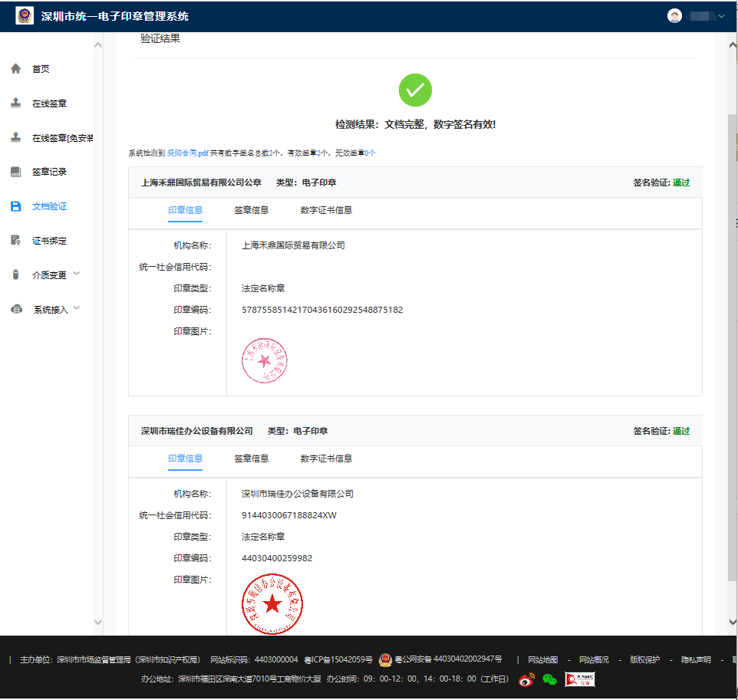Screen dimensions: 738x700
Task: Click the public security badge beside 粤公网安备
Action: tap(384, 659)
